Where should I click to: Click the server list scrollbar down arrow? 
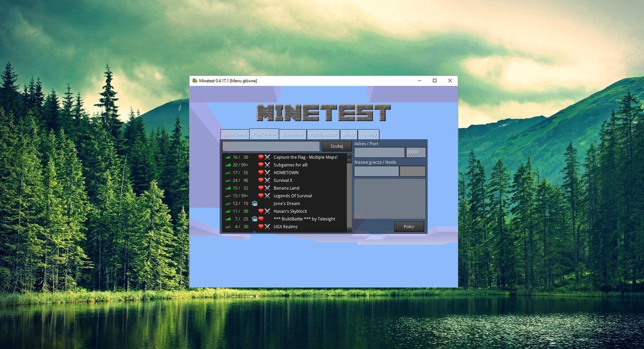[349, 230]
